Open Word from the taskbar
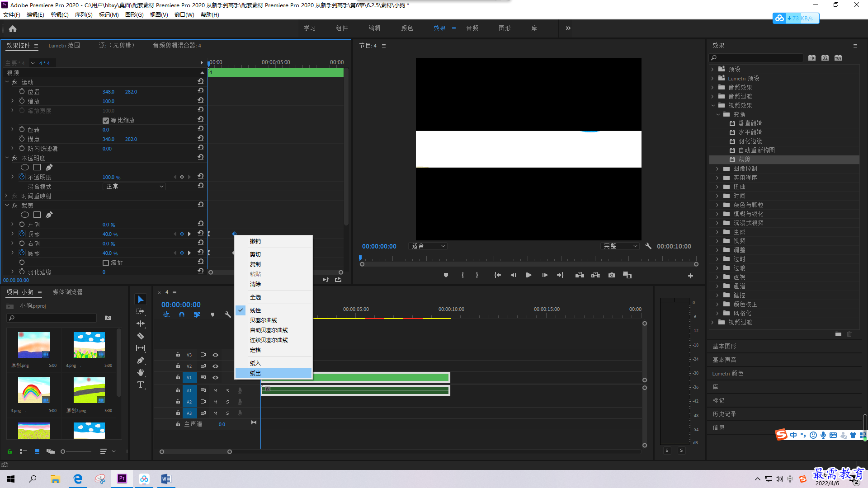The width and height of the screenshot is (868, 488). point(166,479)
